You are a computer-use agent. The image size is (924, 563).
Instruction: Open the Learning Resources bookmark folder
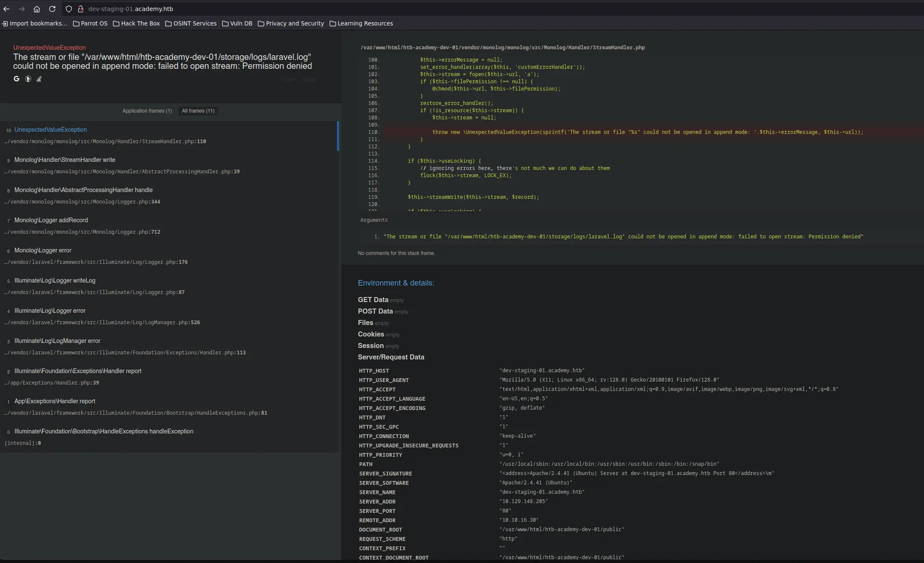[361, 23]
